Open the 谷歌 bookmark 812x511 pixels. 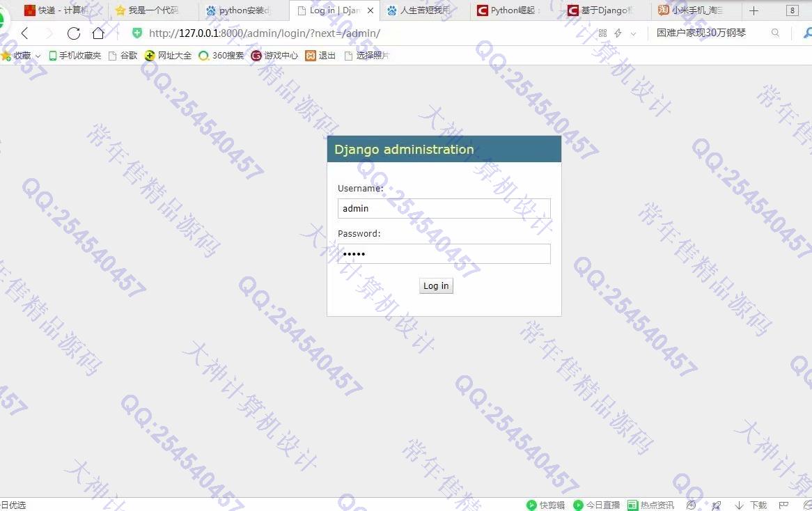coord(123,56)
